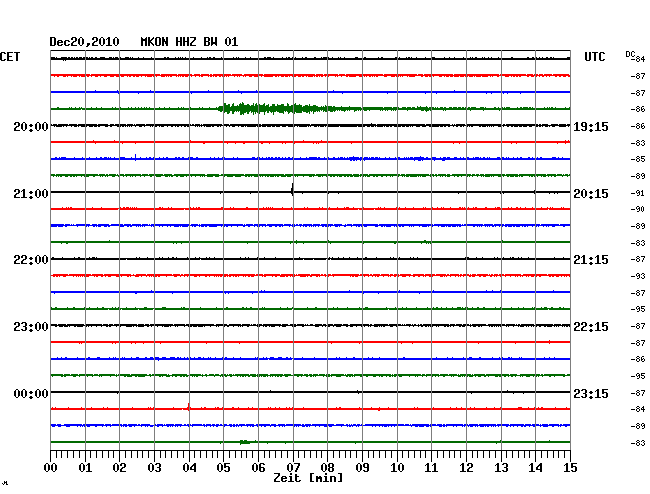Click minute tick label 14 on time axis
The height and width of the screenshot is (494, 650).
pyautogui.click(x=535, y=468)
